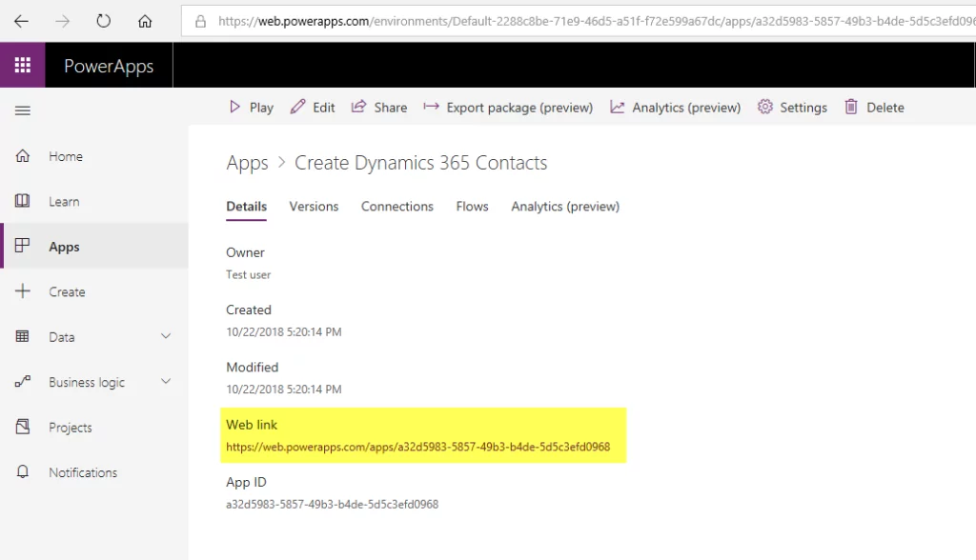Click the date under the Created heading
The width and height of the screenshot is (976, 560).
(x=284, y=331)
